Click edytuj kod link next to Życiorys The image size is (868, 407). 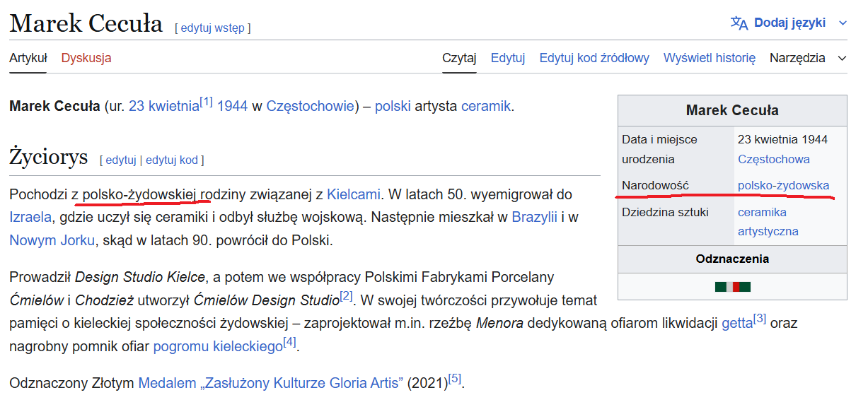172,160
